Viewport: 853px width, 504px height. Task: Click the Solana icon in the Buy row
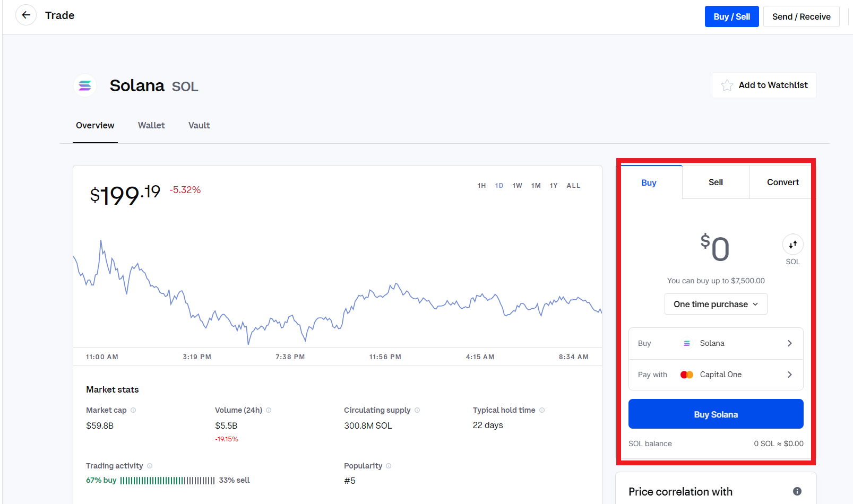point(686,343)
